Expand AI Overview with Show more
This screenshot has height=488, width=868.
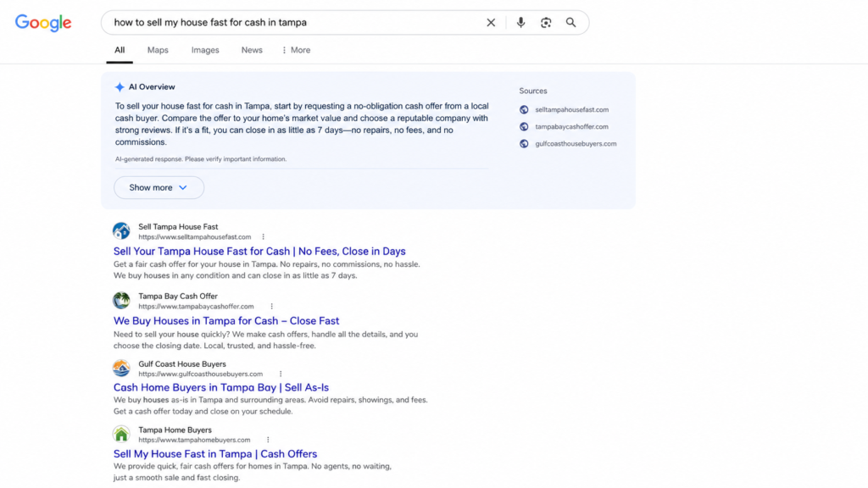pyautogui.click(x=159, y=187)
